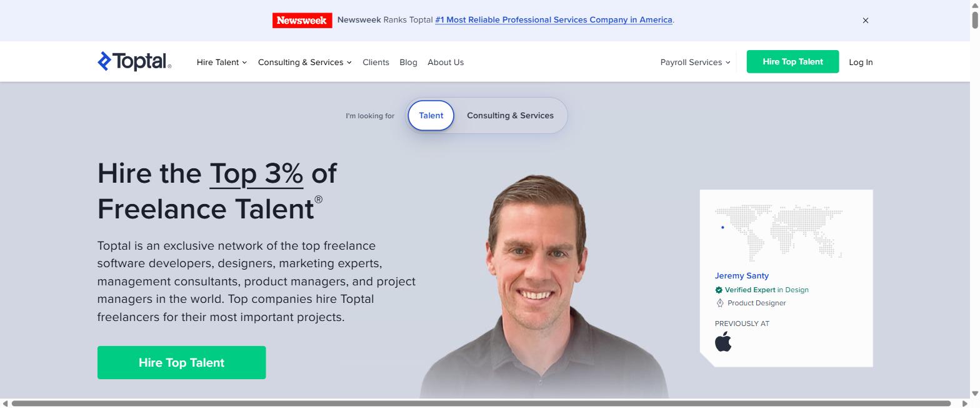Screen dimensions: 980x408
Task: Go to the Blog
Action: click(408, 62)
